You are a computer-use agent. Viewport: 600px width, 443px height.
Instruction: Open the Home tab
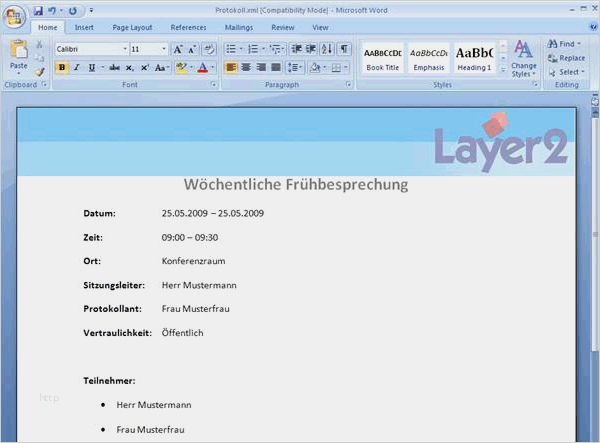47,28
